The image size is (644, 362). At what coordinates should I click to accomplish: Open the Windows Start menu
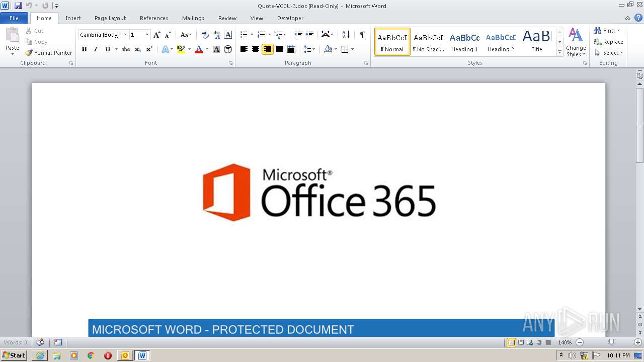(14, 355)
